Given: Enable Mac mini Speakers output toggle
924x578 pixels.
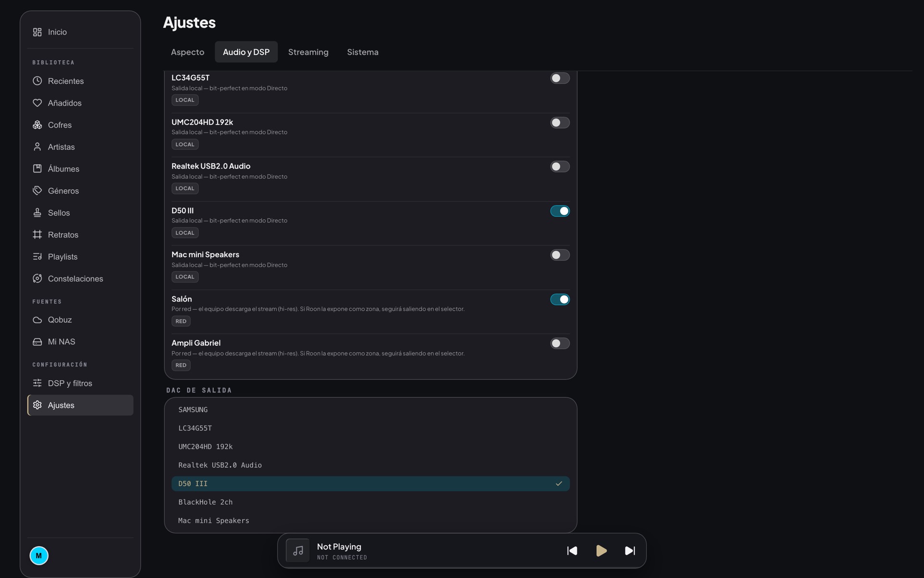Looking at the screenshot, I should (x=560, y=255).
